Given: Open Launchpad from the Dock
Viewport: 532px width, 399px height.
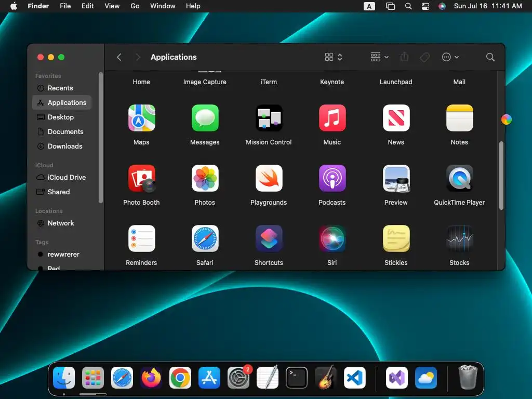Looking at the screenshot, I should click(93, 378).
